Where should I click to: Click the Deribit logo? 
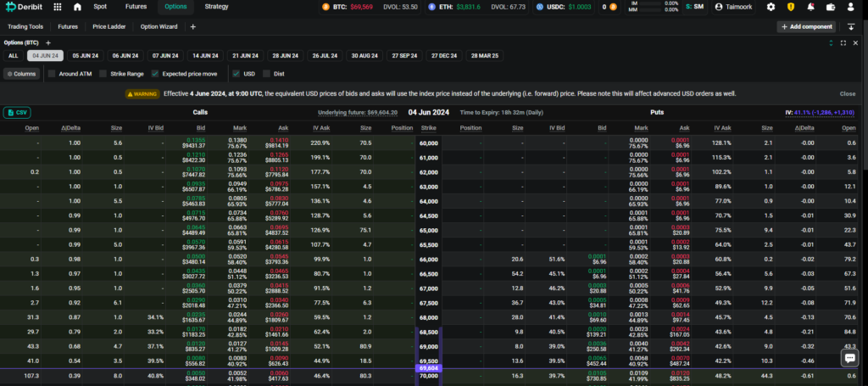tap(25, 7)
